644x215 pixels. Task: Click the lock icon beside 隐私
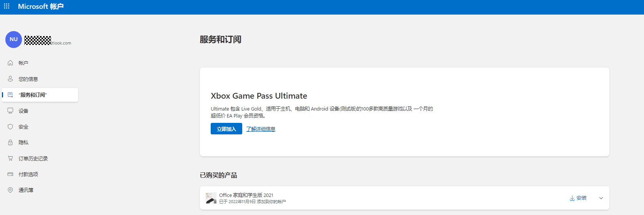point(10,142)
